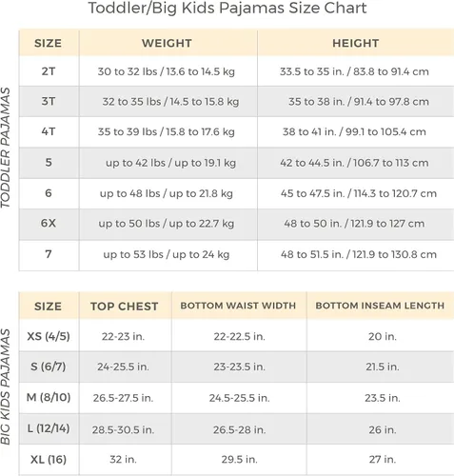Select the WEIGHT column header
This screenshot has width=454, height=476.
pyautogui.click(x=167, y=43)
